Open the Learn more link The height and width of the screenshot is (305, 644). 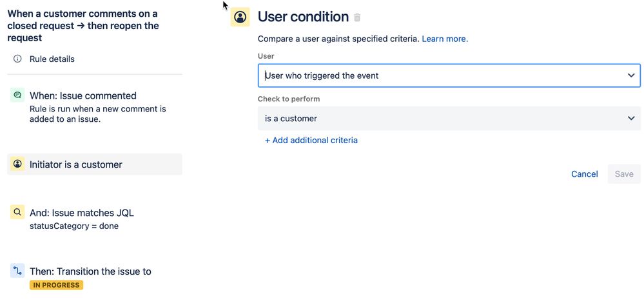[445, 39]
